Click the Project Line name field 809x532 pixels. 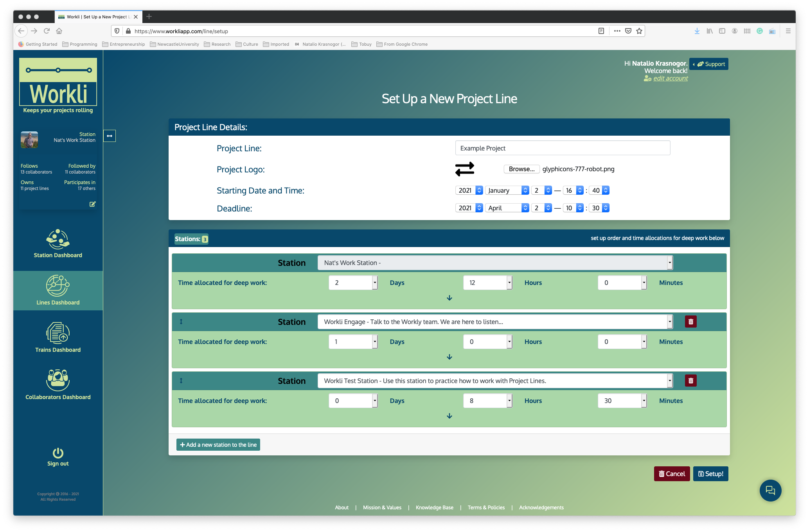coord(563,148)
